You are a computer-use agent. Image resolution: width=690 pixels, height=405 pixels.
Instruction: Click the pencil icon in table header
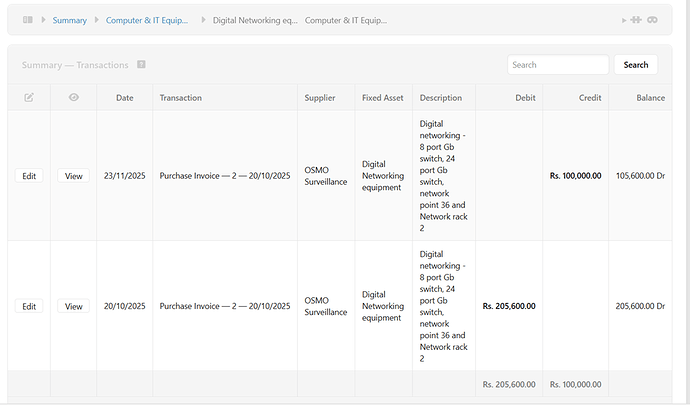[x=29, y=98]
